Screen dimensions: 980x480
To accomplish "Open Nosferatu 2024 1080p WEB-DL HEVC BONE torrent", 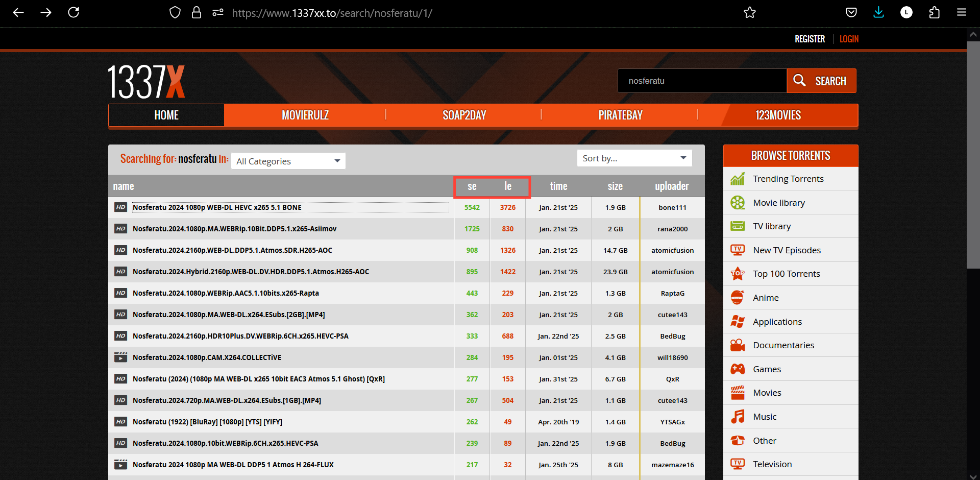I will pyautogui.click(x=217, y=207).
